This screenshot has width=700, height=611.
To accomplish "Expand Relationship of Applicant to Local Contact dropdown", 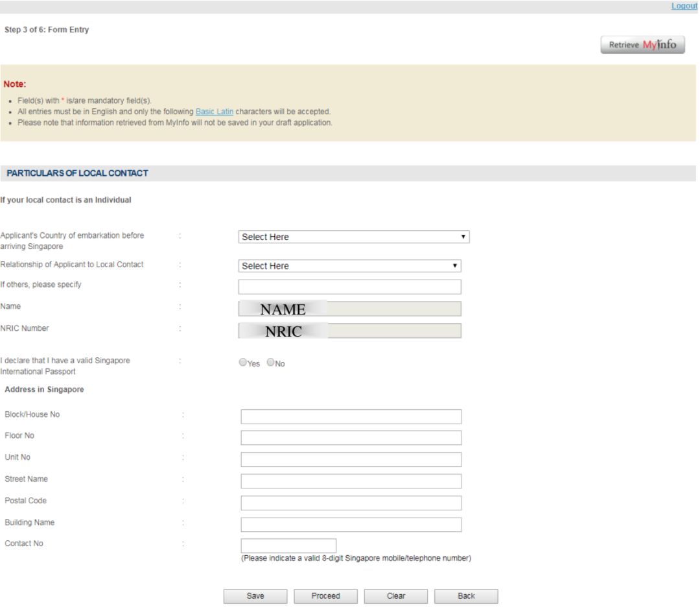I will tap(349, 266).
